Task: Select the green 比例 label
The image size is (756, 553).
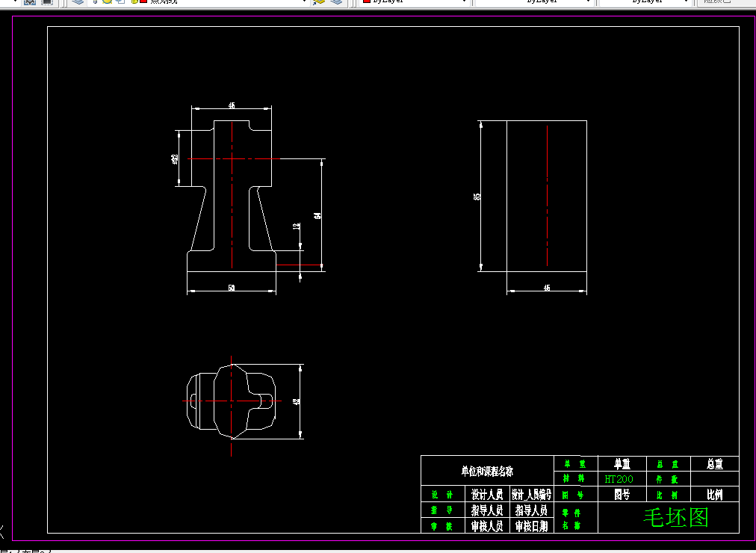Action: tap(667, 495)
